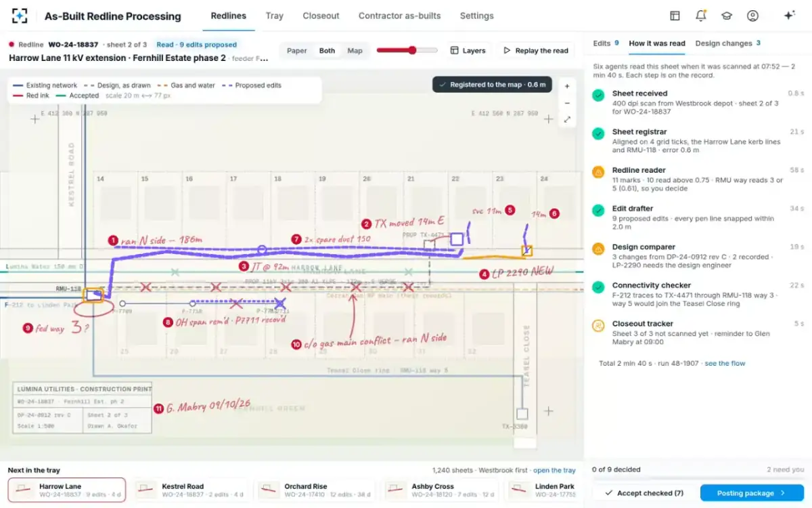The image size is (812, 508).
Task: Click RMU-118 switchgear symbol on map
Action: click(x=93, y=295)
